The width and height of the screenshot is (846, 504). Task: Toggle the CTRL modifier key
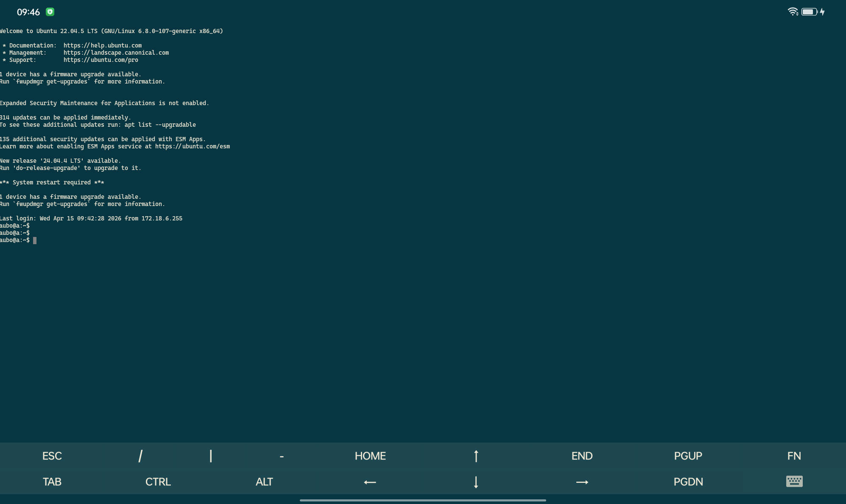(x=158, y=482)
